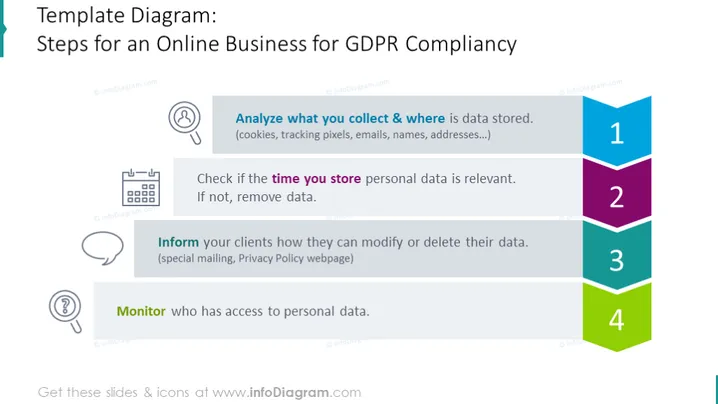718x404 pixels.
Task: Click the 'Analyze what you collect & where' text
Action: pyautogui.click(x=340, y=118)
